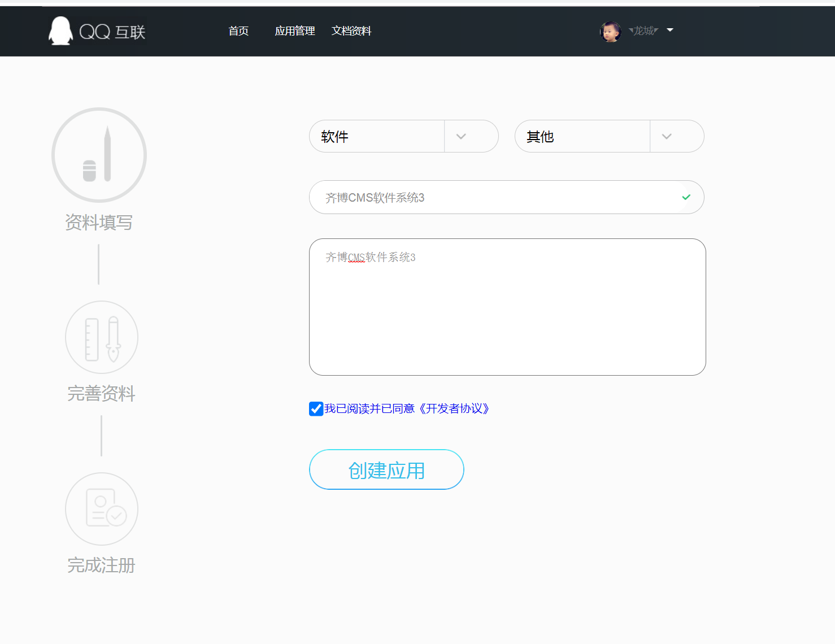The image size is (835, 644).
Task: Open the 《开发者协议》 link
Action: pos(454,408)
